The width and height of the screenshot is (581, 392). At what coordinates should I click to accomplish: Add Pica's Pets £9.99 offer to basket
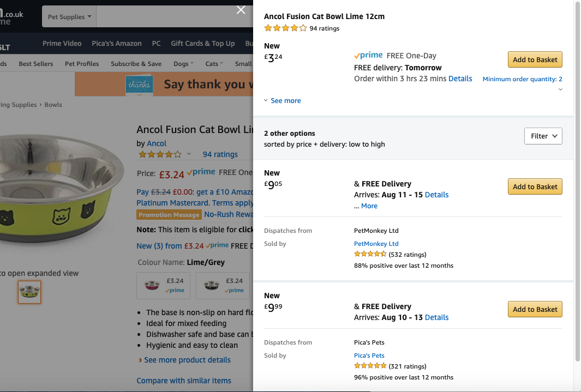point(535,309)
